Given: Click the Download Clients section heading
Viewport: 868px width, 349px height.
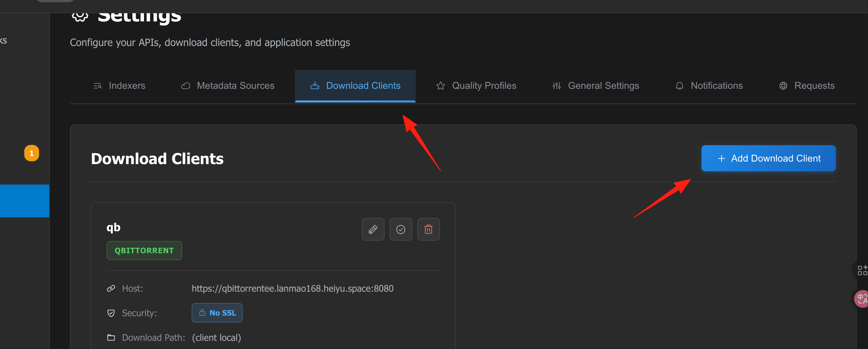Looking at the screenshot, I should click(157, 159).
